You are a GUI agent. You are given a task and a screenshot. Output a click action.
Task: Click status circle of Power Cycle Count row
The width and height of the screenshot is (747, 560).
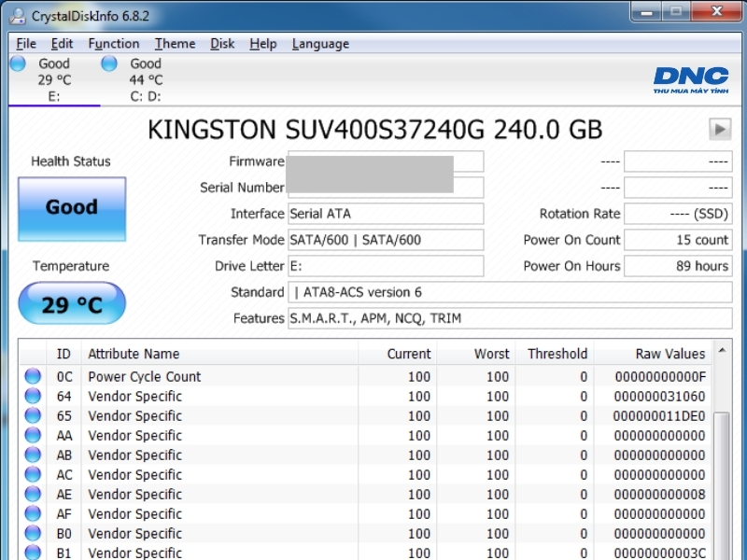pyautogui.click(x=33, y=376)
